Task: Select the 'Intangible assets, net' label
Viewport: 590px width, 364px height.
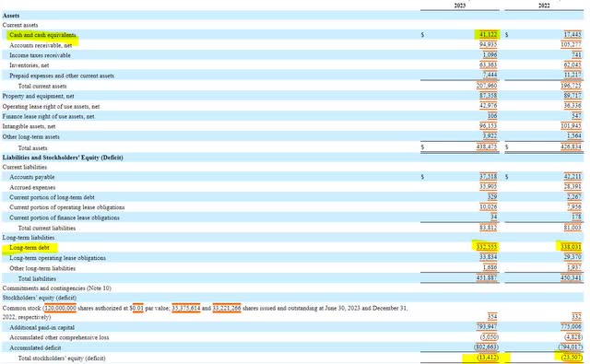Action: [29, 126]
